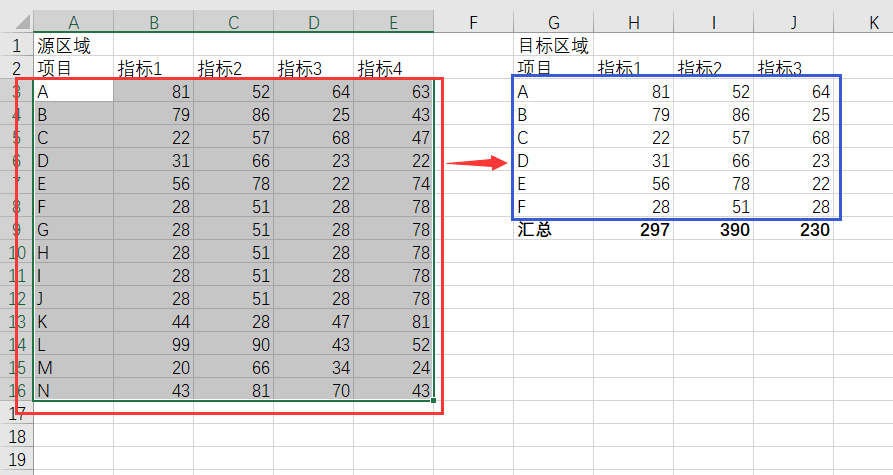The width and height of the screenshot is (893, 475).
Task: Select row 1 header
Action: [17, 45]
